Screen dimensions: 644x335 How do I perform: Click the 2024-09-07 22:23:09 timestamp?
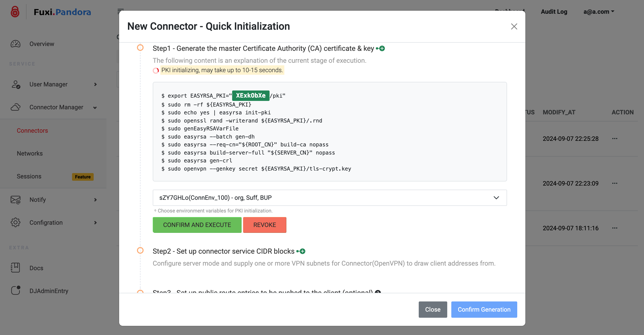(570, 183)
